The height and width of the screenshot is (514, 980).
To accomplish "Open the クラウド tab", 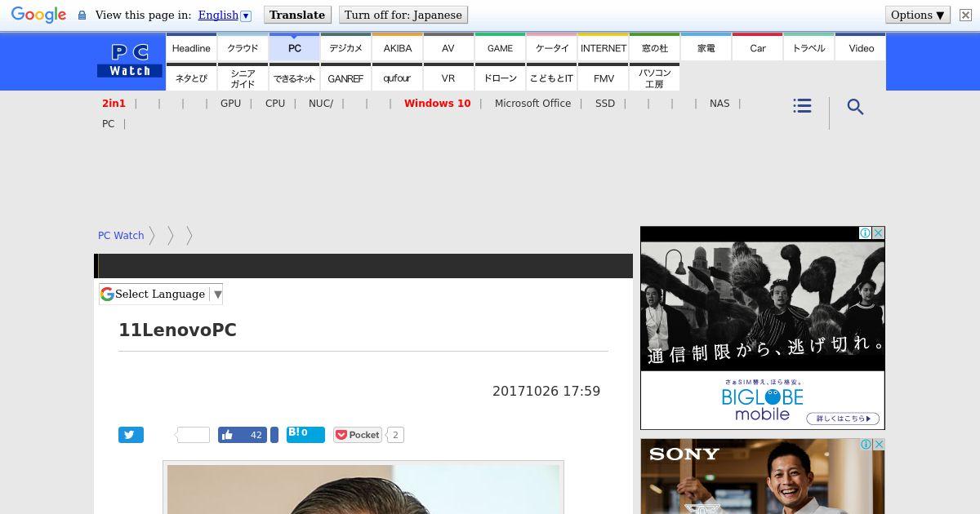I will coord(243,47).
